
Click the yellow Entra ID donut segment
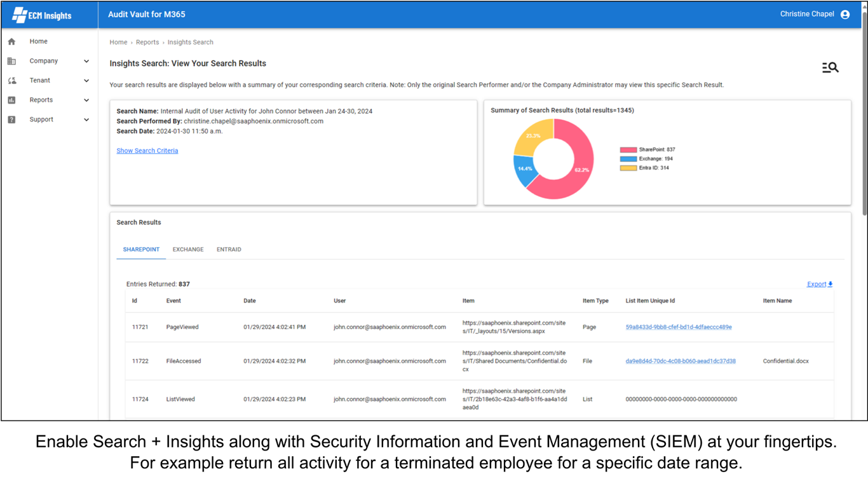click(x=532, y=137)
